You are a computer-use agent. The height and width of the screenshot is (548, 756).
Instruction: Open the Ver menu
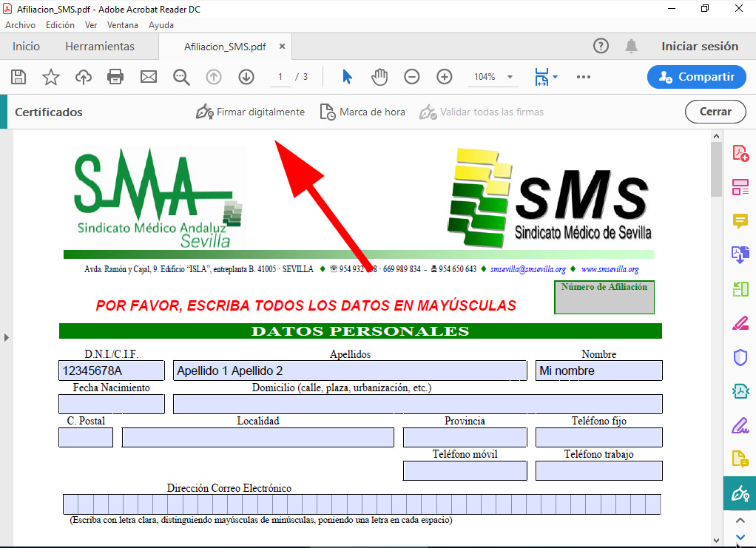click(91, 25)
